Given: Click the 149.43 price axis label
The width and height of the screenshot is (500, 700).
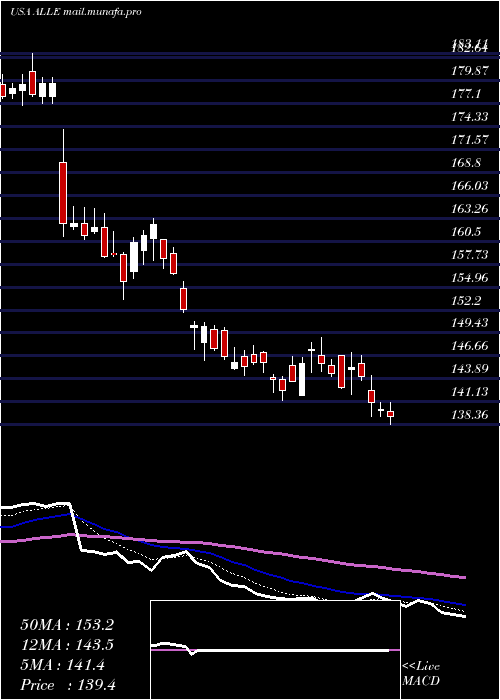Looking at the screenshot, I should point(470,323).
